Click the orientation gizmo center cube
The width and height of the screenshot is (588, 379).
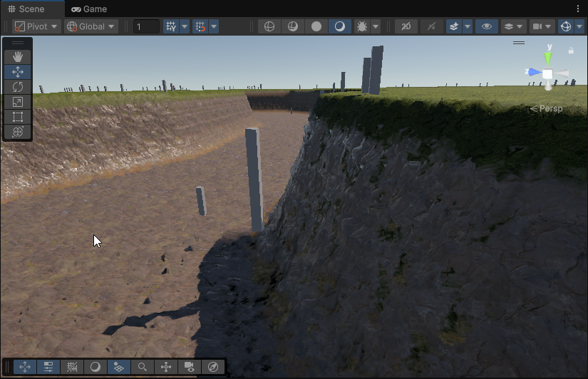547,73
